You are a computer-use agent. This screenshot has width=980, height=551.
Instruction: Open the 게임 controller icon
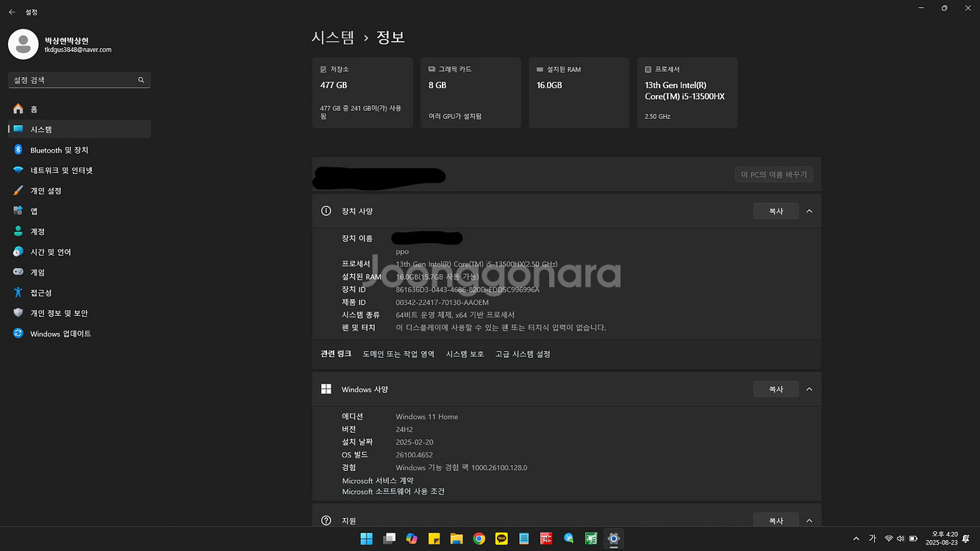pyautogui.click(x=18, y=272)
